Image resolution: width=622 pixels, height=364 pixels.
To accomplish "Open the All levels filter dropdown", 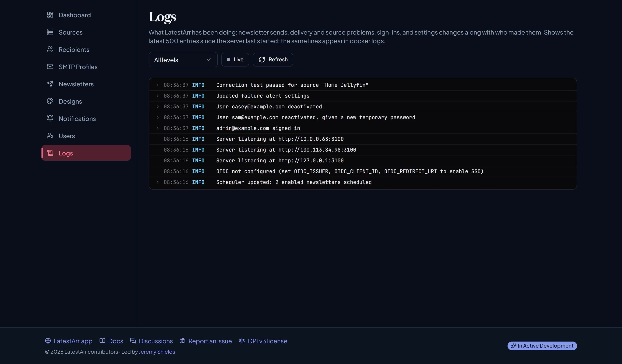I will (183, 59).
